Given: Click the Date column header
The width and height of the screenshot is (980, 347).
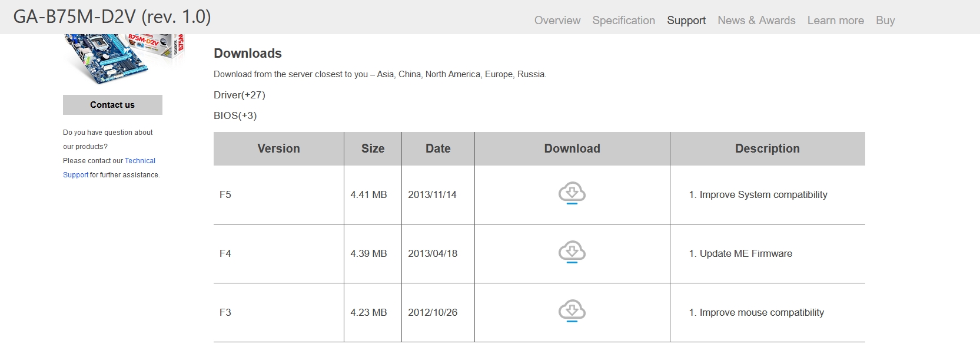Looking at the screenshot, I should (438, 148).
